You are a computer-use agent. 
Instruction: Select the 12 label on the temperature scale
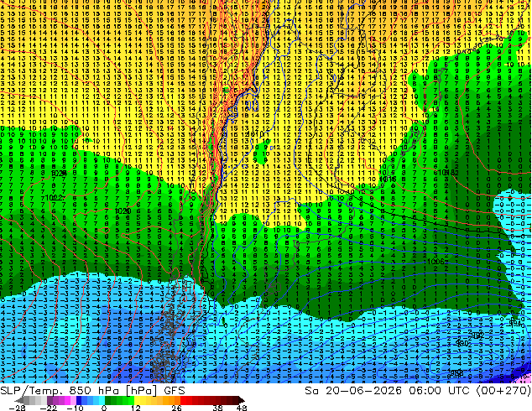pos(135,408)
